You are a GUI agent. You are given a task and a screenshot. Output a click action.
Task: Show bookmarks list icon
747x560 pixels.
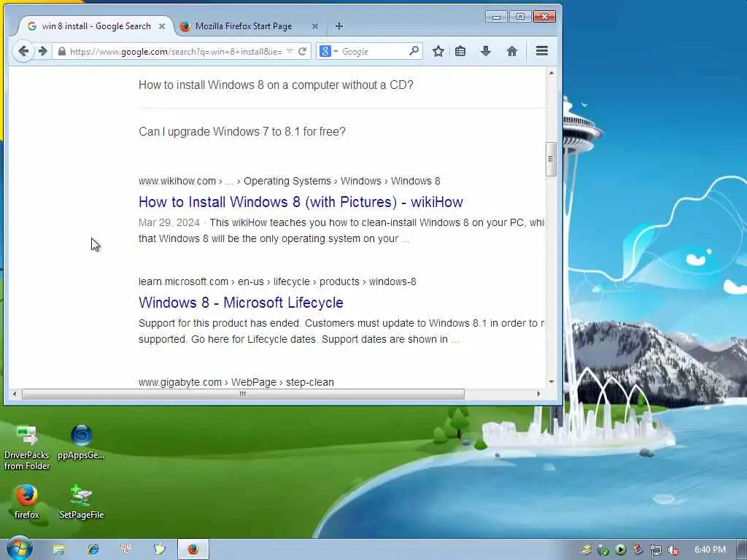pyautogui.click(x=460, y=52)
